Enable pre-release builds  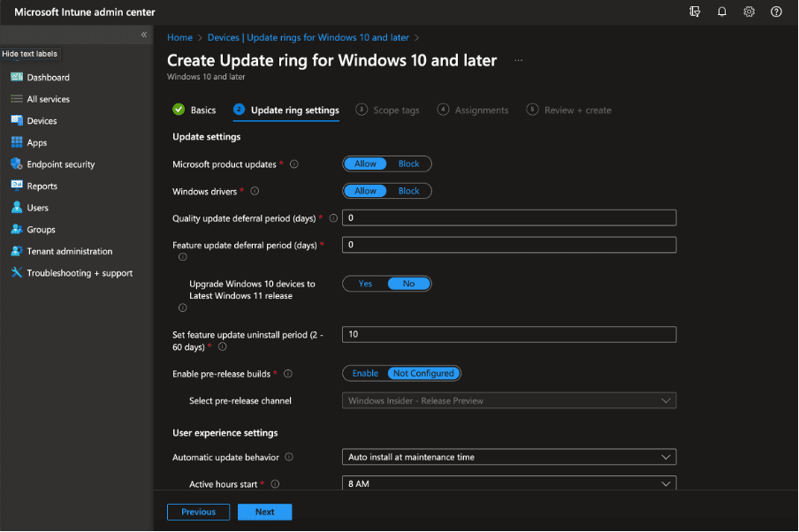(364, 373)
